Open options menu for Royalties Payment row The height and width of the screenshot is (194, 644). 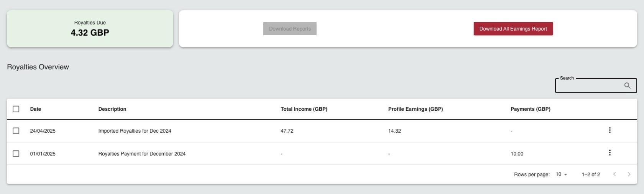(609, 153)
